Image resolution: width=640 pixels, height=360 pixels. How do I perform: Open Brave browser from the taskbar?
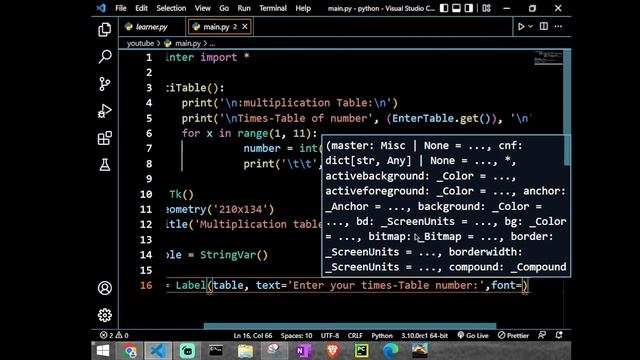click(x=333, y=351)
